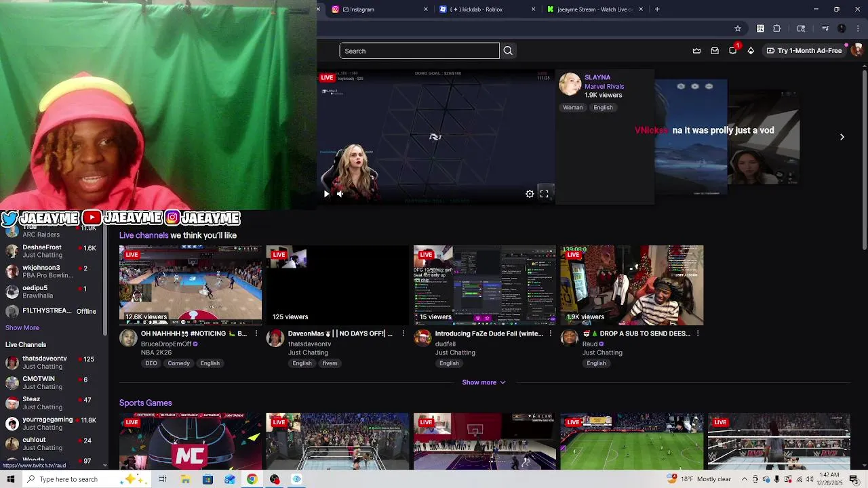This screenshot has width=868, height=488.
Task: Open the Prime loot crown icon
Action: pos(696,51)
